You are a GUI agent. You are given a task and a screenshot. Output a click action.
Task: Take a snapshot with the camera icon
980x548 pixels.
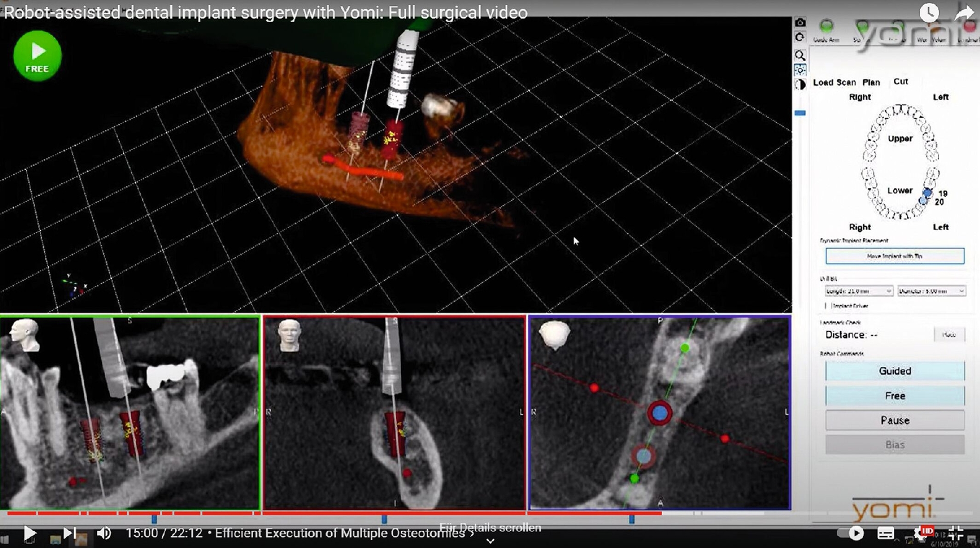click(x=800, y=22)
